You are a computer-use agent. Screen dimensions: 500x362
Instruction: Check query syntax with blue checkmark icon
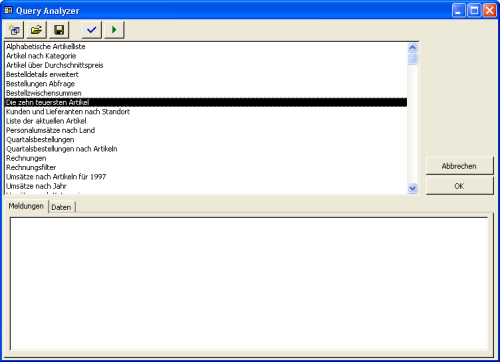click(92, 30)
